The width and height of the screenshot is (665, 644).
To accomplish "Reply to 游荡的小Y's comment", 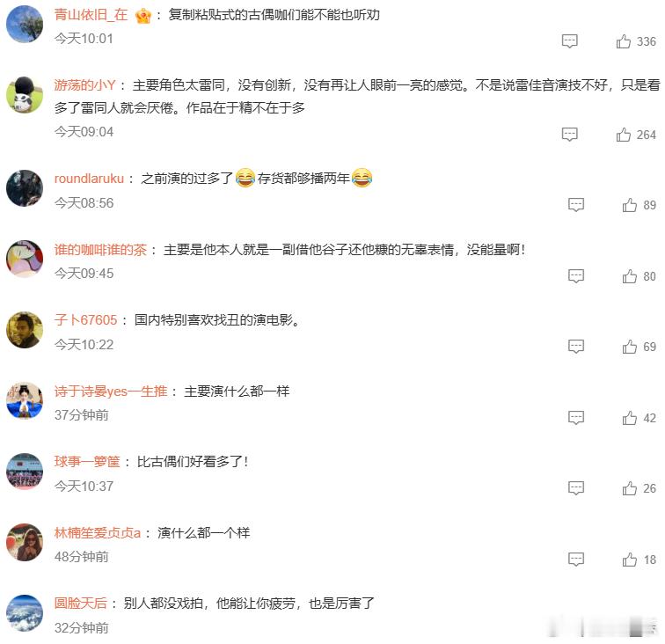I will pos(570,135).
